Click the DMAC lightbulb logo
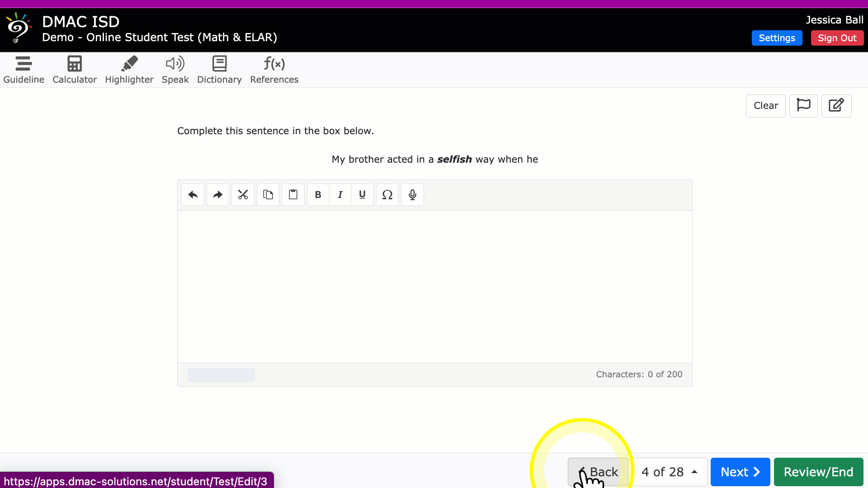 [18, 28]
